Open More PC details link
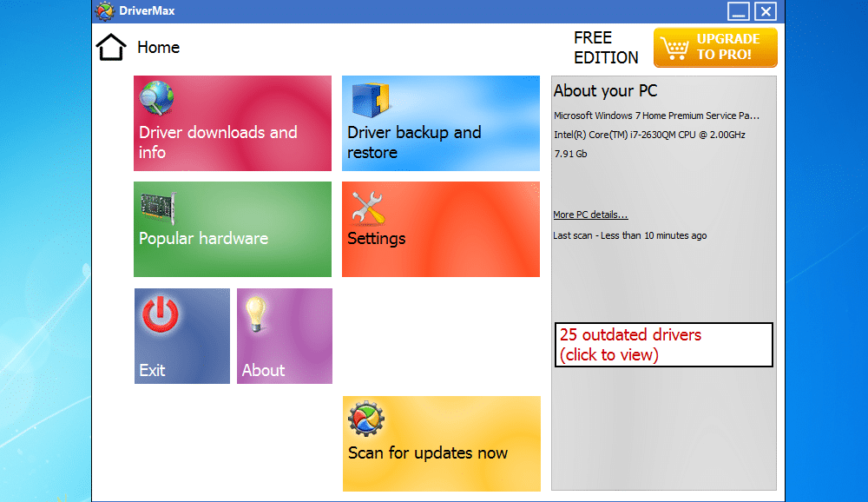868x502 pixels. point(589,215)
